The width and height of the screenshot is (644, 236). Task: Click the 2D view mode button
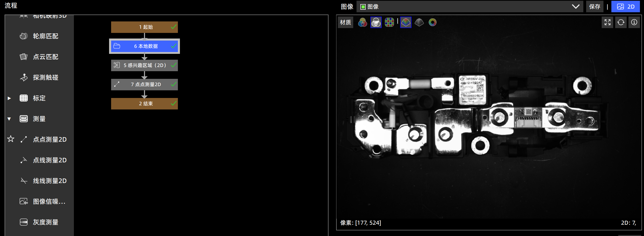click(x=625, y=7)
